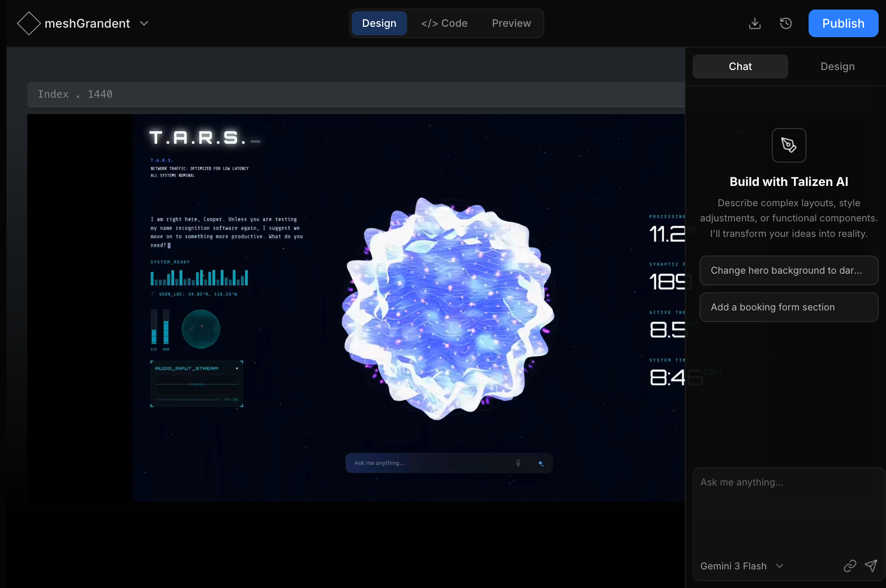Click the attach link icon in chat
Image resolution: width=886 pixels, height=588 pixels.
point(850,566)
